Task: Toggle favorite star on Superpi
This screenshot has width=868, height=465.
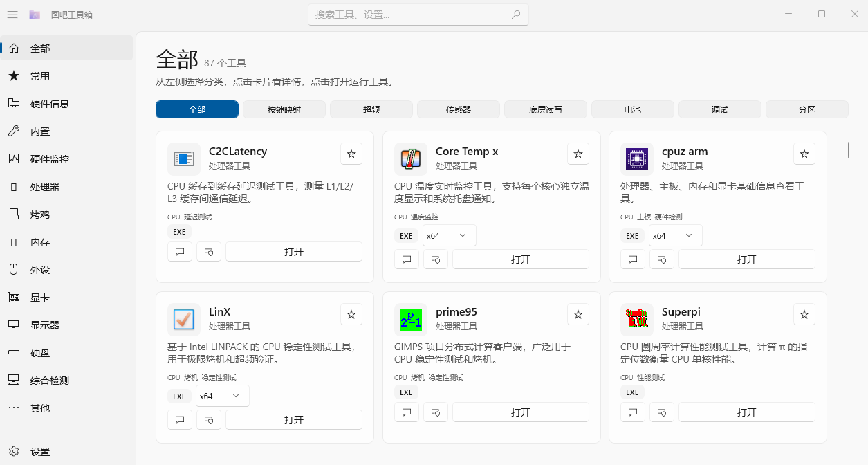Action: click(804, 314)
